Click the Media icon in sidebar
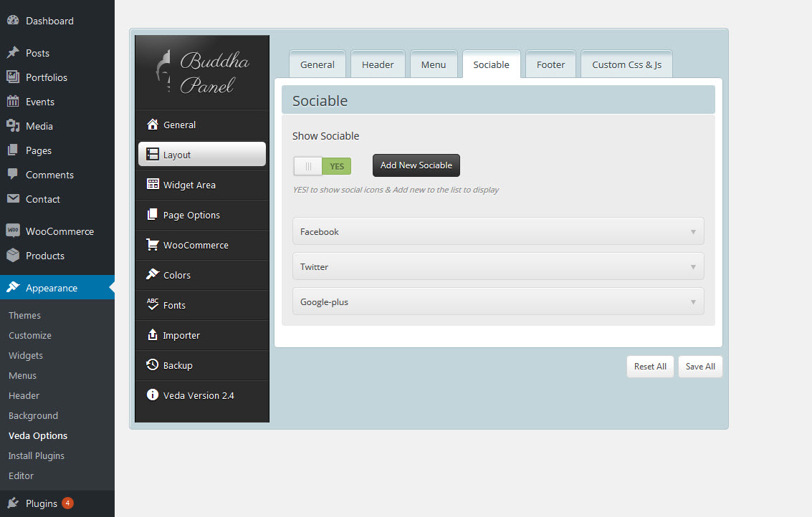This screenshot has height=517, width=812. click(x=13, y=125)
